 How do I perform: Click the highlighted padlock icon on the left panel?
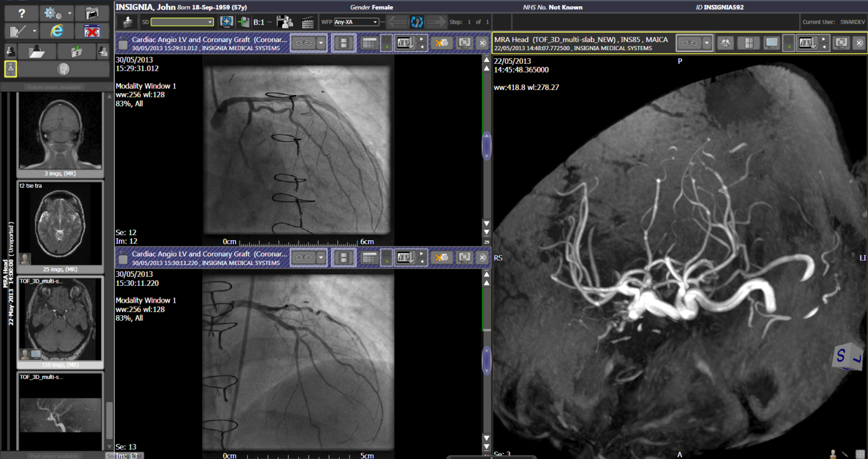point(11,69)
